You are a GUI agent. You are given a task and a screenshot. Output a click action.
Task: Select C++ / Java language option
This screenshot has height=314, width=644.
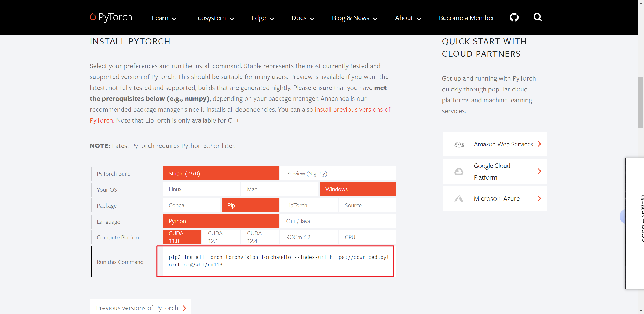[338, 221]
